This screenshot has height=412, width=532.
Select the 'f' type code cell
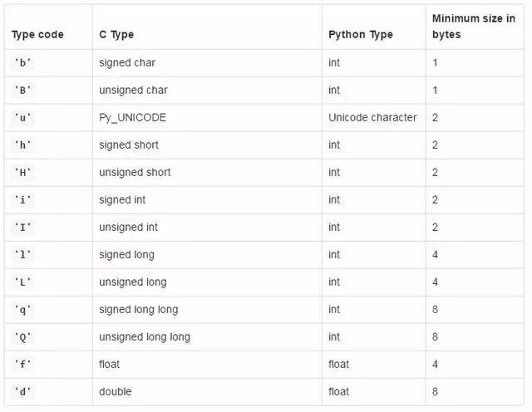coord(22,365)
